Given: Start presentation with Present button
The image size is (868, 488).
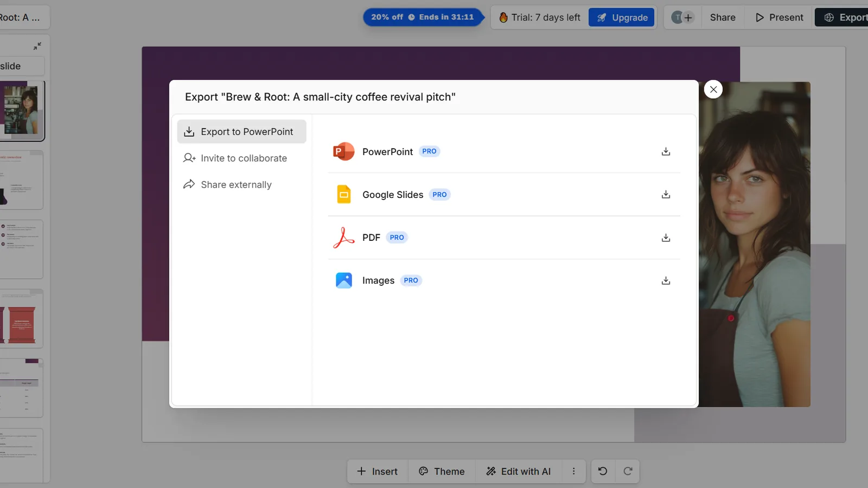Looking at the screenshot, I should click(x=779, y=17).
